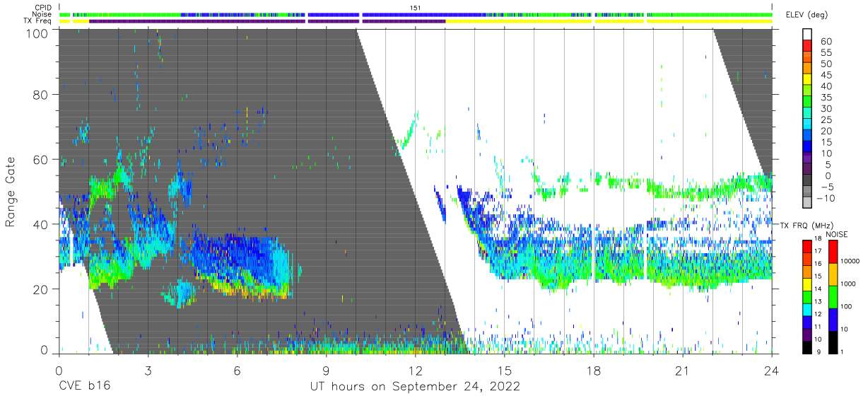Click the 45 value in ELEV legend
The width and height of the screenshot is (868, 401).
tap(826, 75)
